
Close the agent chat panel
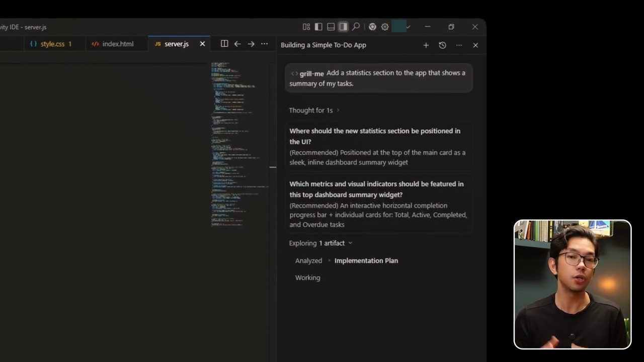coord(475,45)
